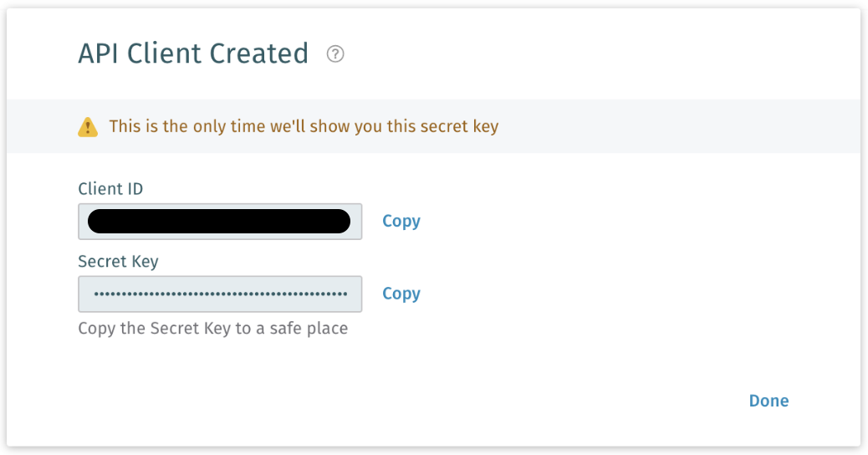Click the left edge of the Client ID box
The width and height of the screenshot is (868, 455).
82,222
